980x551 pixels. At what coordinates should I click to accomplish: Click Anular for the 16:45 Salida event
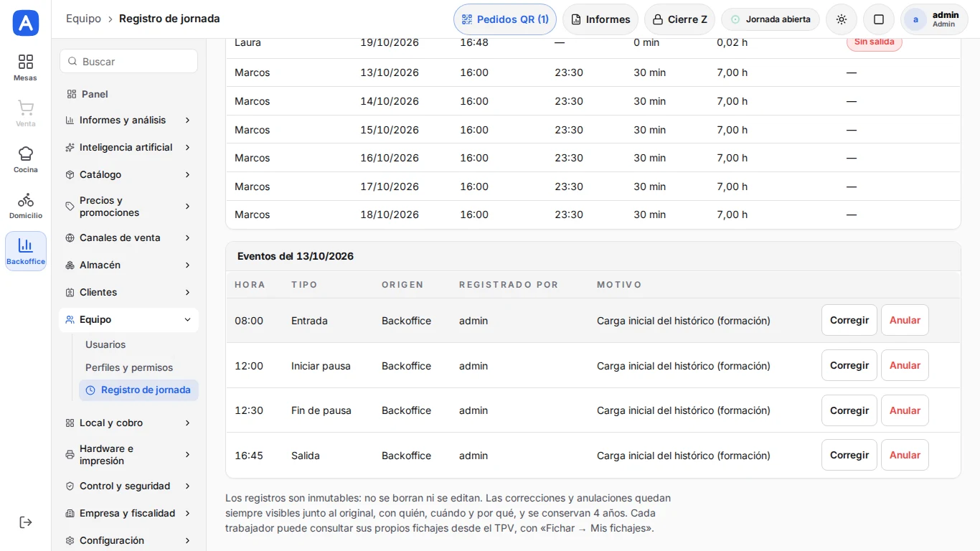coord(905,455)
